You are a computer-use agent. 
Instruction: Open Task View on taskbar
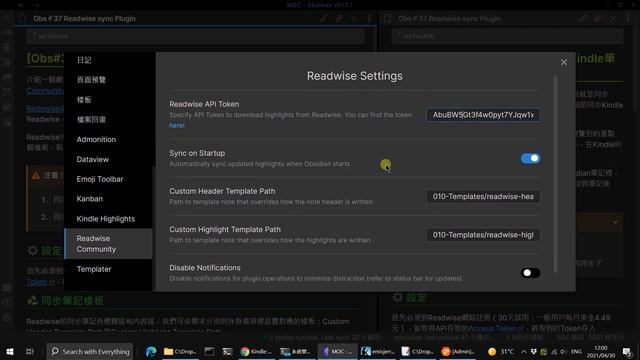point(29,351)
